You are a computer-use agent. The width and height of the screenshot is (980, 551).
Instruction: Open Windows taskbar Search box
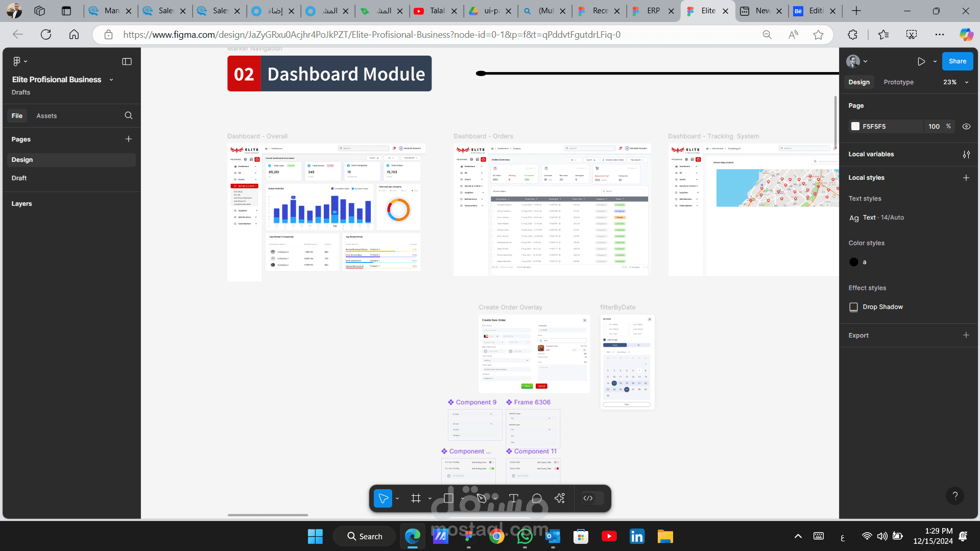tap(364, 536)
